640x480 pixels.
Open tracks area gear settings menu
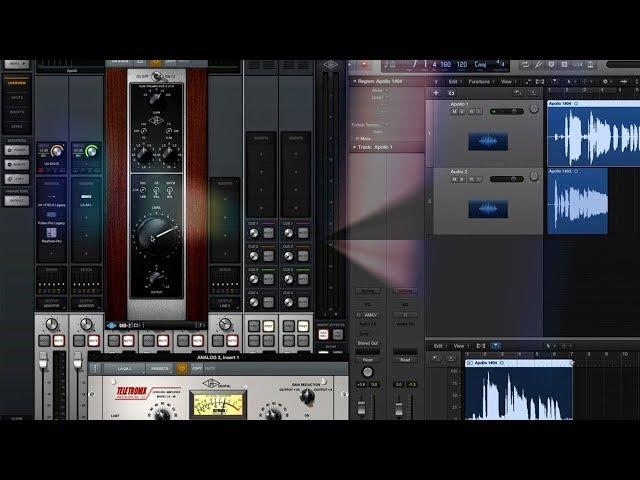606,82
